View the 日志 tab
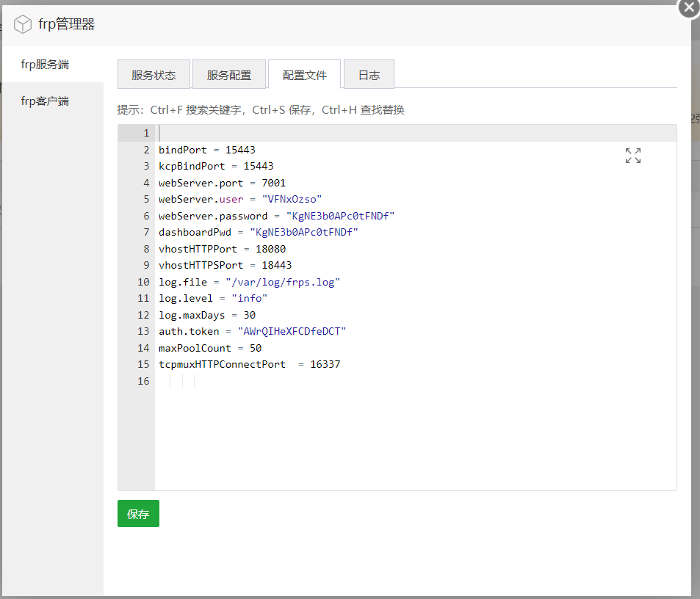This screenshot has height=599, width=700. (369, 75)
